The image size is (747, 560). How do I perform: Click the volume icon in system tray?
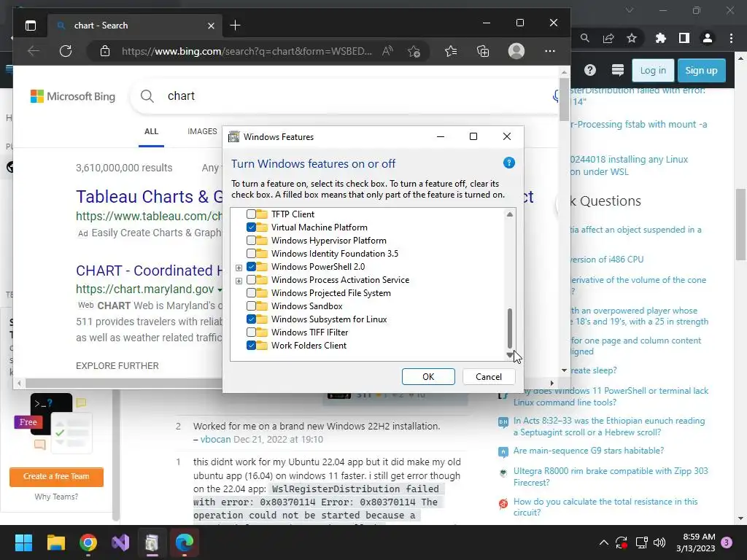tap(659, 542)
